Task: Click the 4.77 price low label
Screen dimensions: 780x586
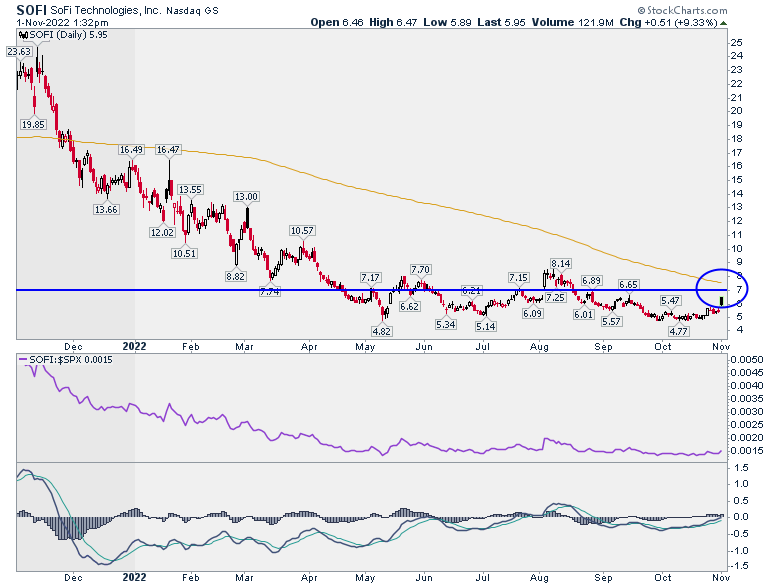Action: 679,331
